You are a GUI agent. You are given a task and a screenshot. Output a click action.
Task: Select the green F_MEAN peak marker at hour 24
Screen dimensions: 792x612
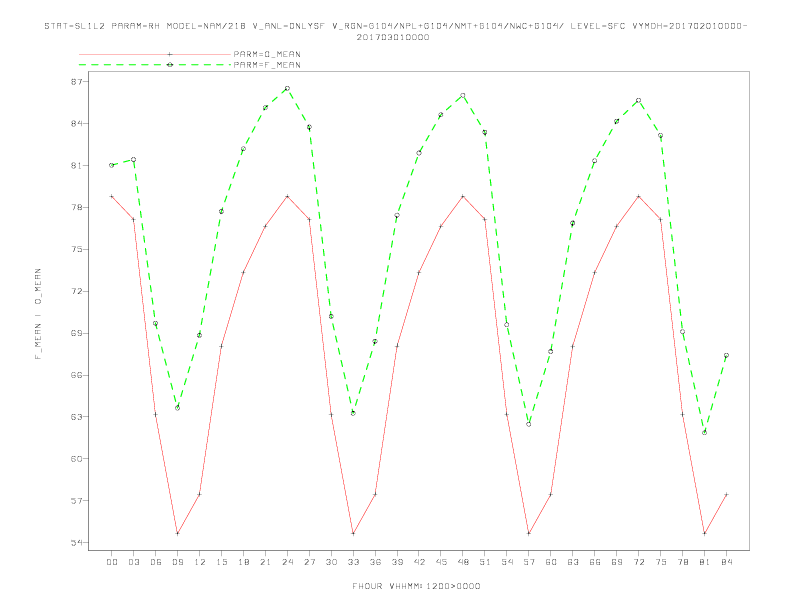(x=287, y=88)
